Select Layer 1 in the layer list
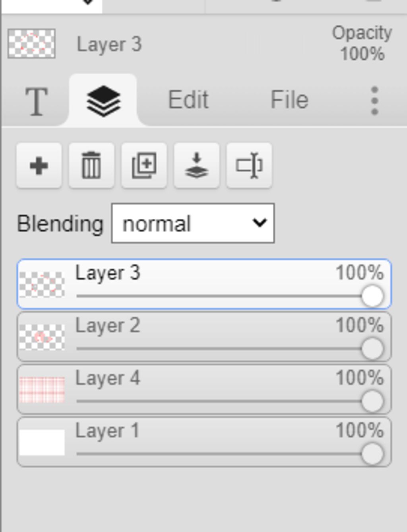The width and height of the screenshot is (407, 532). coord(199,432)
